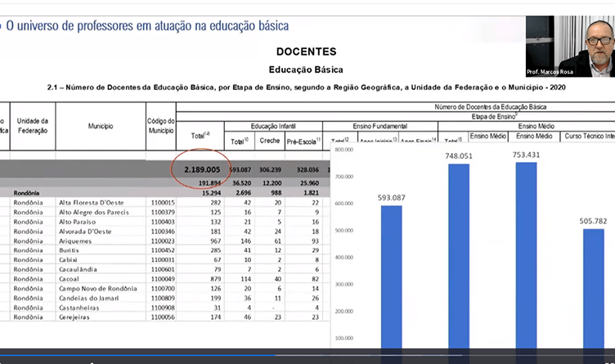Select the blue bar labeled 753.431

(526, 254)
